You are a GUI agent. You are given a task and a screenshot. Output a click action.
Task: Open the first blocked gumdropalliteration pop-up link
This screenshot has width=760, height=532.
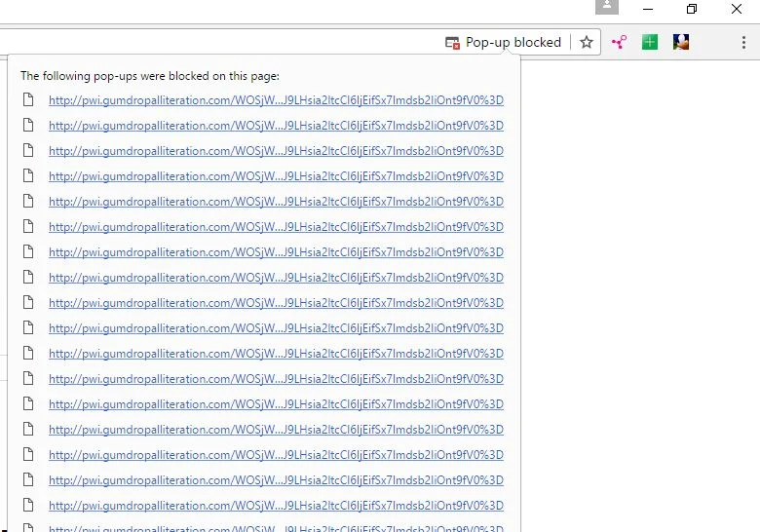pyautogui.click(x=276, y=100)
